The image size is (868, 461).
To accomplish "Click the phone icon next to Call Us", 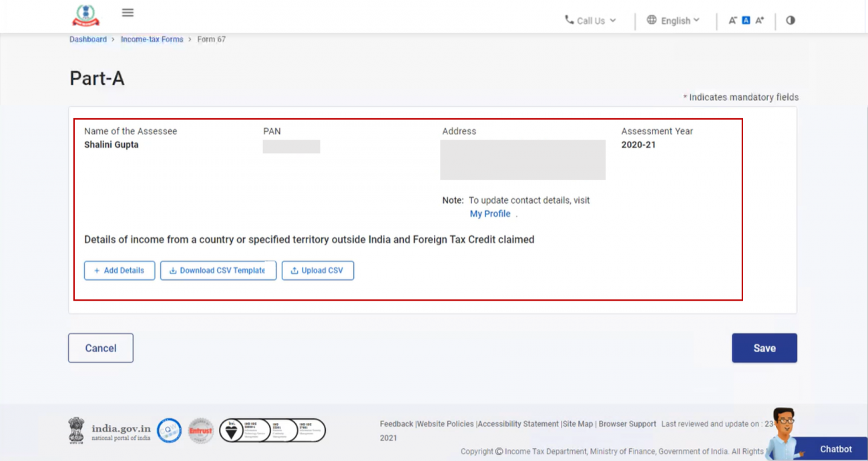I will tap(569, 20).
